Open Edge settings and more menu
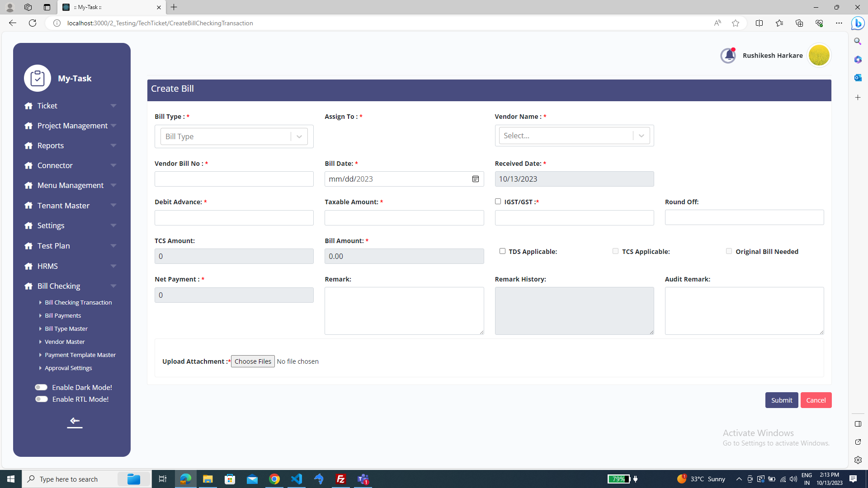Image resolution: width=868 pixels, height=488 pixels. click(x=839, y=23)
